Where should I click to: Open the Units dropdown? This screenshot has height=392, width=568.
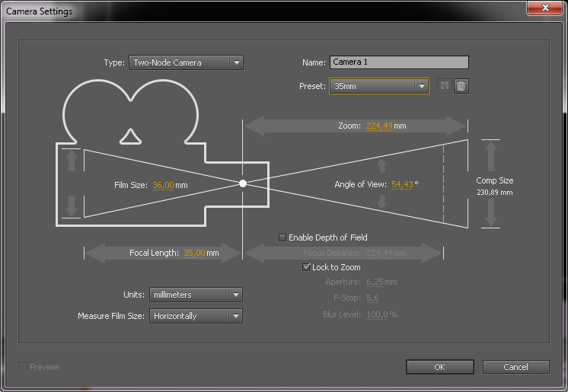pyautogui.click(x=196, y=295)
